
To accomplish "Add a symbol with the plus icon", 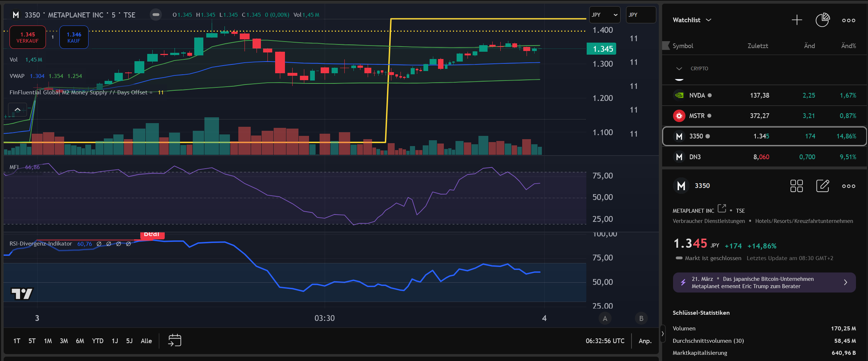I will pos(797,20).
